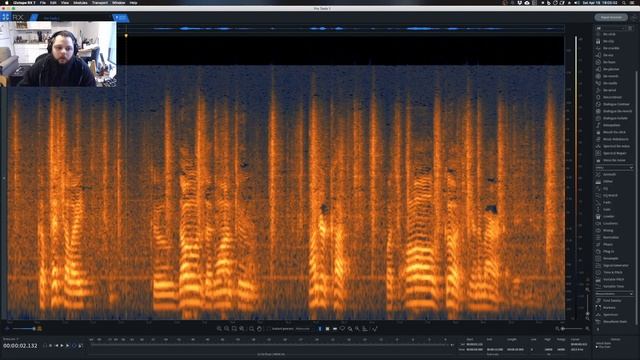The height and width of the screenshot is (360, 640).
Task: Select the brush selection tool
Action: click(350, 329)
